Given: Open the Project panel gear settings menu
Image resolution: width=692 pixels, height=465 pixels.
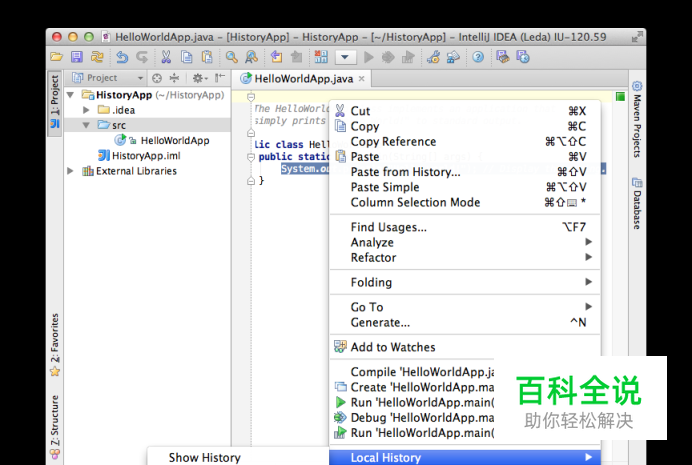Looking at the screenshot, I should (x=199, y=78).
